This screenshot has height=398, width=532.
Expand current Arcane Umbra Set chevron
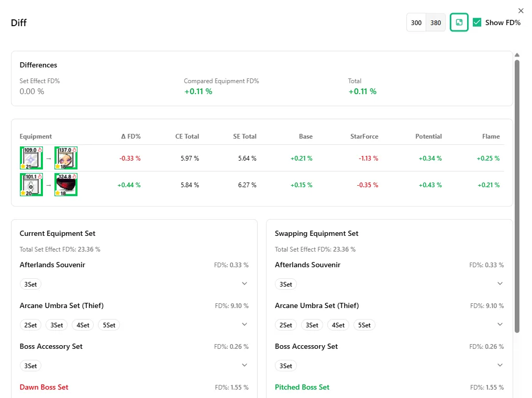click(245, 324)
